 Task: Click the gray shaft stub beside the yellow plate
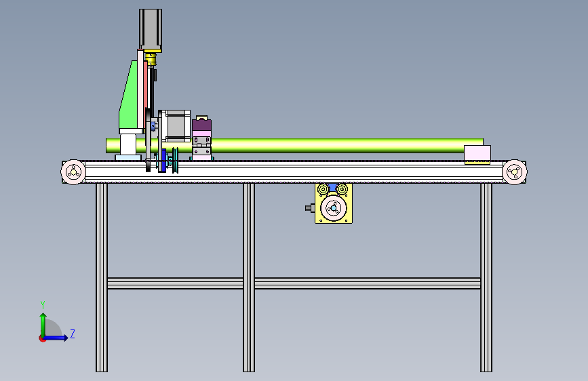(310, 207)
